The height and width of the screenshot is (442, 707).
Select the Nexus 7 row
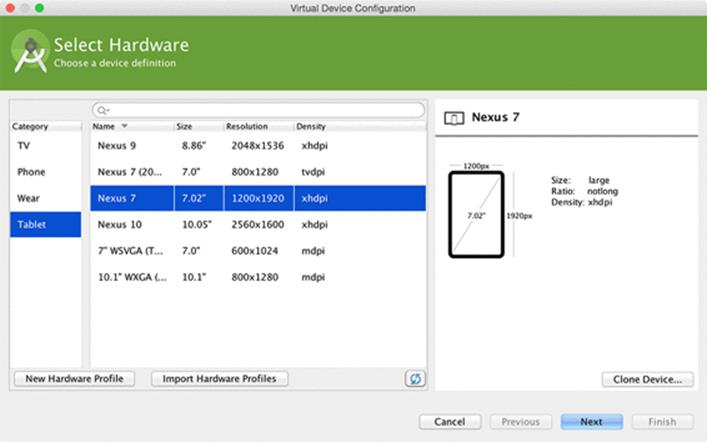tap(258, 198)
